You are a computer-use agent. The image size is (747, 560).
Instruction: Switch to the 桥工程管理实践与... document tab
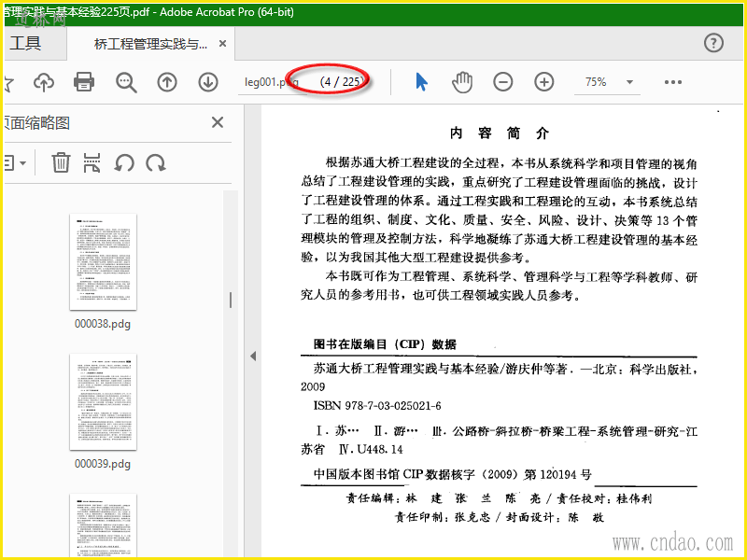(x=151, y=44)
